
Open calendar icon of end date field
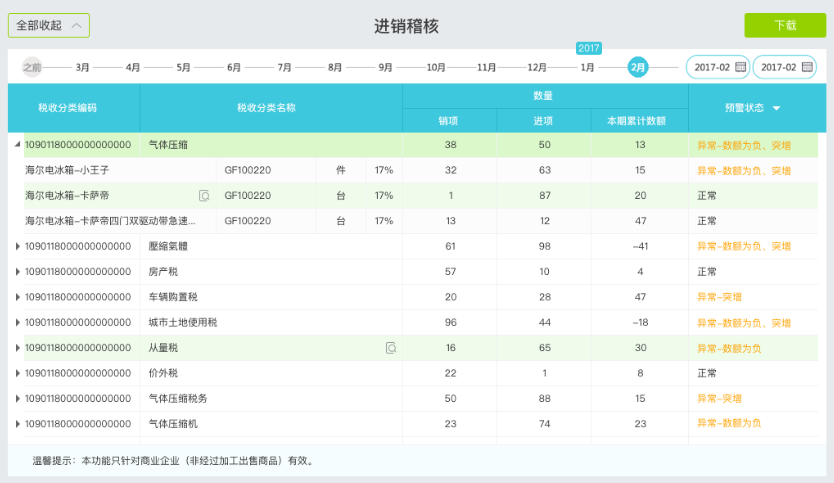pyautogui.click(x=808, y=67)
